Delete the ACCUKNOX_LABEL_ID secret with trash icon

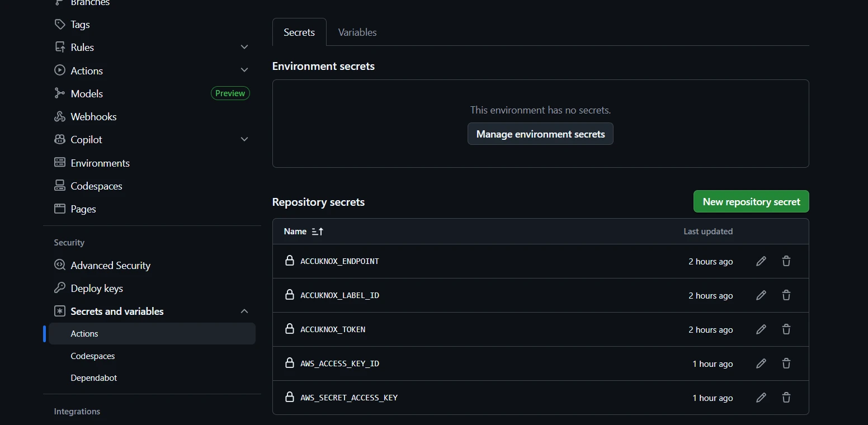coord(786,295)
